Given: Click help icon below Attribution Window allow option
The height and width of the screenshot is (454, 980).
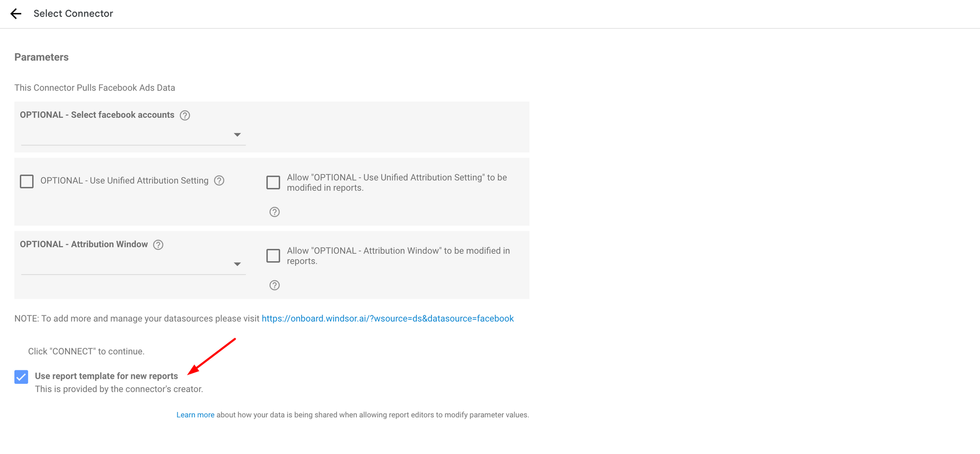Looking at the screenshot, I should (x=275, y=286).
